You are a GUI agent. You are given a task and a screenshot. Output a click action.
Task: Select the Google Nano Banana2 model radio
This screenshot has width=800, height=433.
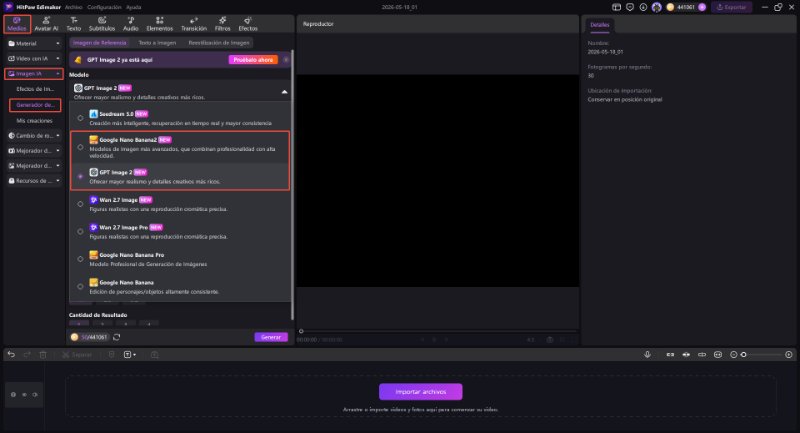[x=80, y=147]
